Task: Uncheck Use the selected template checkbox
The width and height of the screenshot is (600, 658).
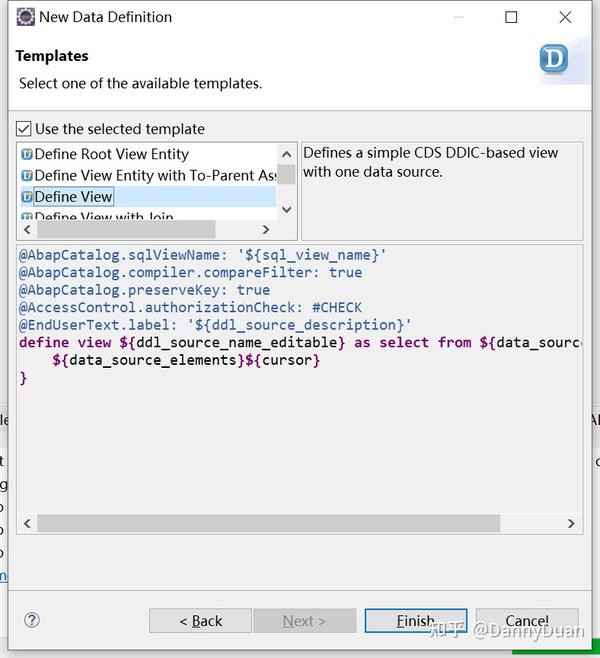Action: [x=24, y=129]
